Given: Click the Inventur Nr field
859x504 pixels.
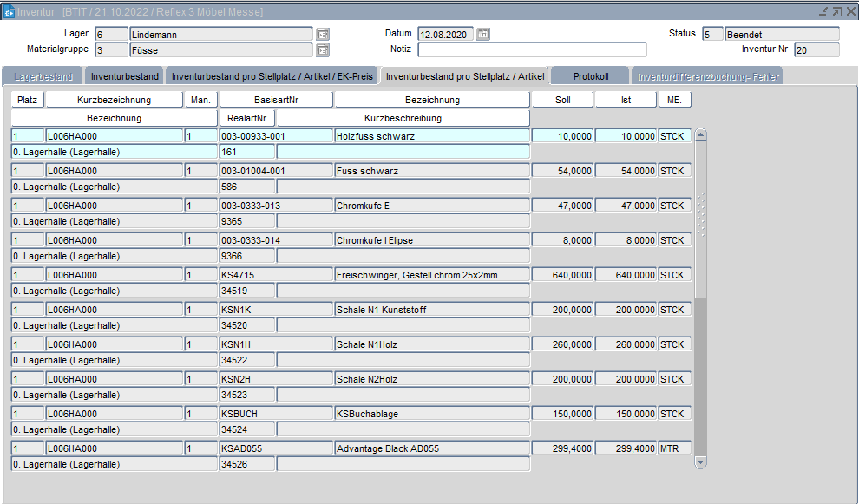Looking at the screenshot, I should point(816,50).
